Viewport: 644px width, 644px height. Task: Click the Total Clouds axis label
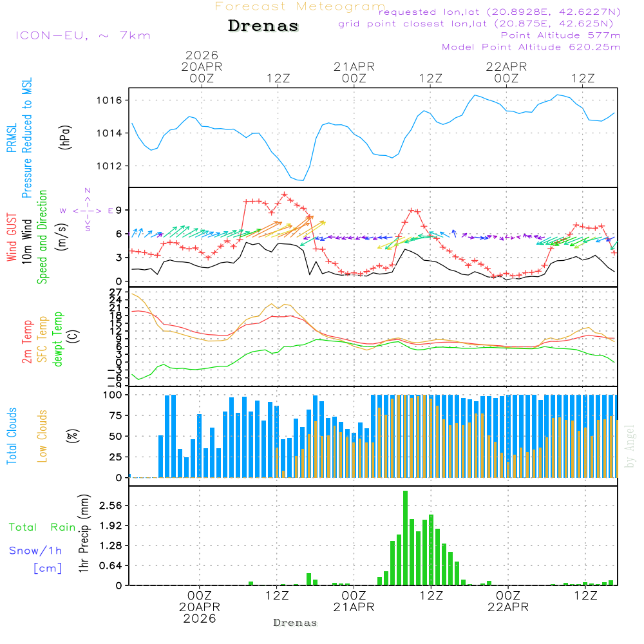click(12, 435)
